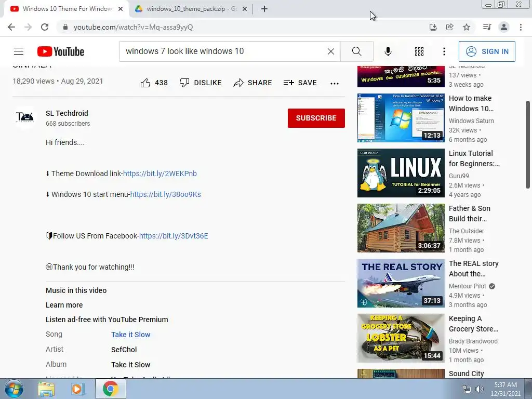Click Listen ad-free with YouTube Premium
Image resolution: width=532 pixels, height=399 pixels.
pos(107,320)
